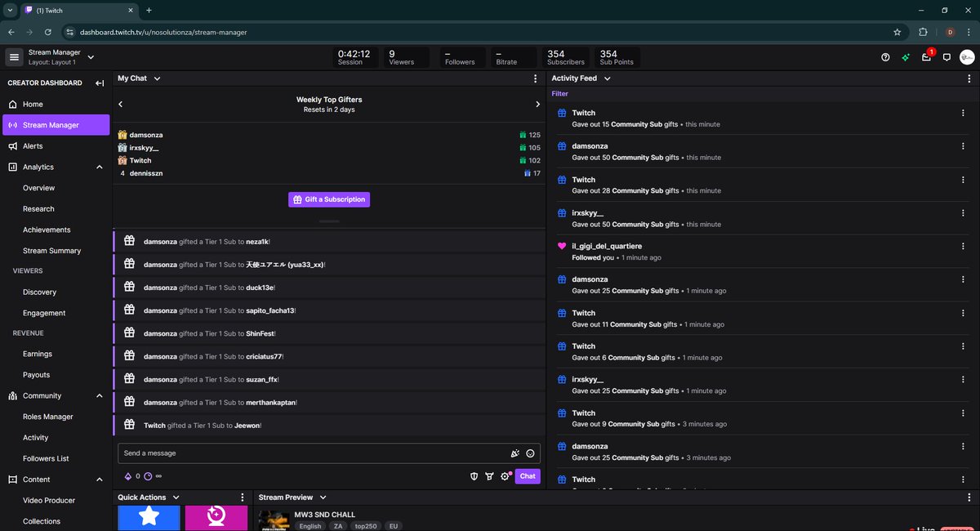This screenshot has height=531, width=980.
Task: Click the English stream tag
Action: [x=310, y=526]
